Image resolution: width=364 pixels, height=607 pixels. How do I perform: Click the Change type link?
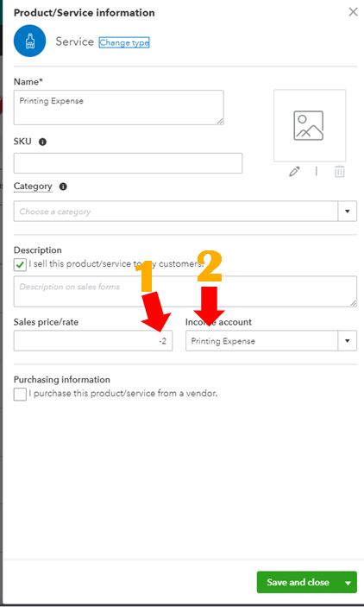[x=124, y=42]
